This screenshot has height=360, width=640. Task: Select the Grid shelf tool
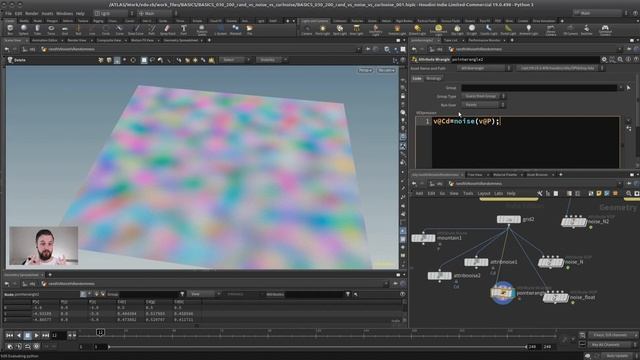[x=64, y=29]
